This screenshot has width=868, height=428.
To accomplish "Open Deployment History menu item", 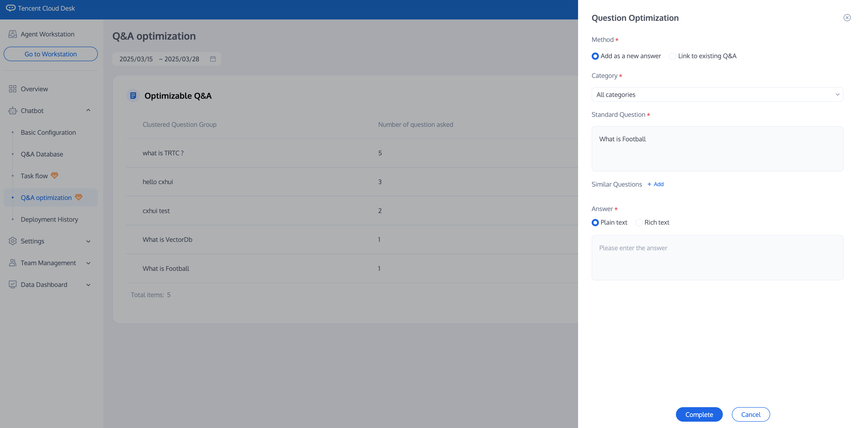I will tap(49, 219).
